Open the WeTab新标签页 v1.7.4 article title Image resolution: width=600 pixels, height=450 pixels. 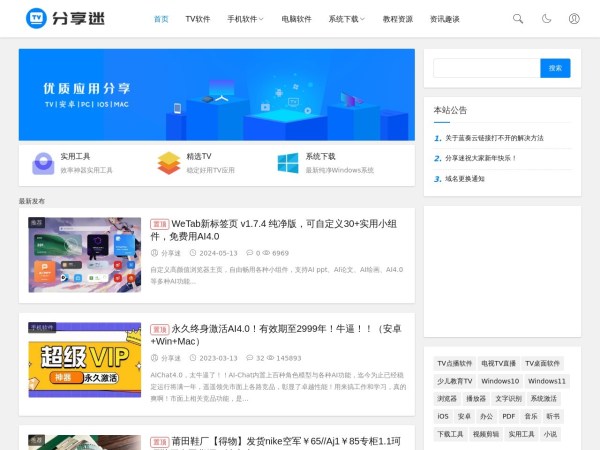click(x=274, y=230)
